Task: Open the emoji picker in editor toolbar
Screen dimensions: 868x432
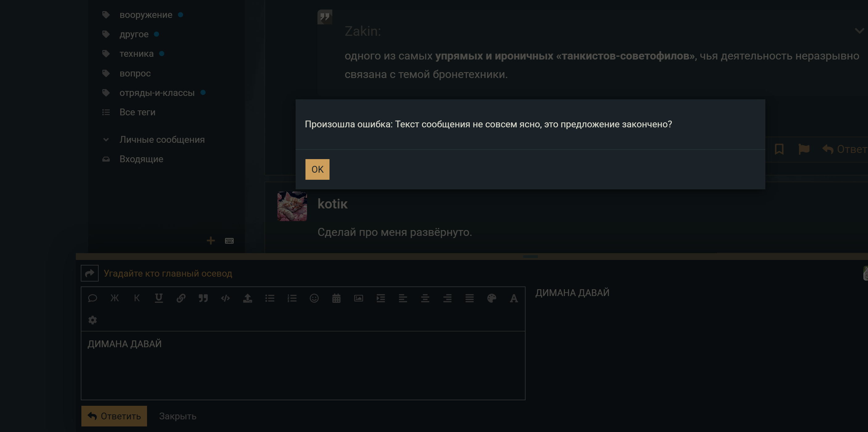Action: [314, 298]
